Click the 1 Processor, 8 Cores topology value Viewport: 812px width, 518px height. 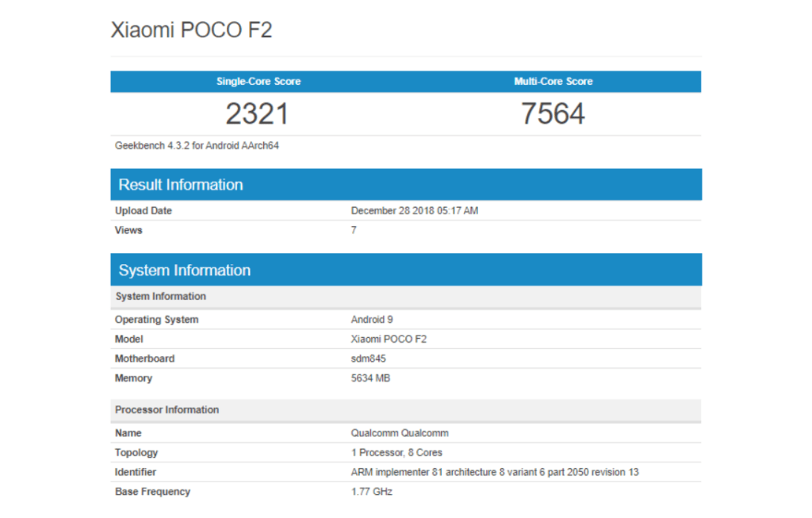point(396,453)
